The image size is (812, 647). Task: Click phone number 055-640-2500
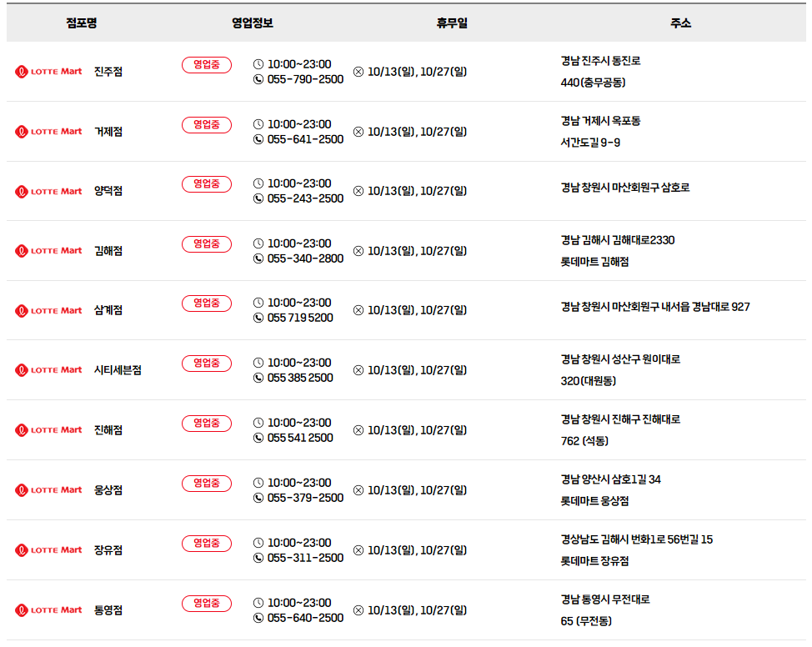305,618
